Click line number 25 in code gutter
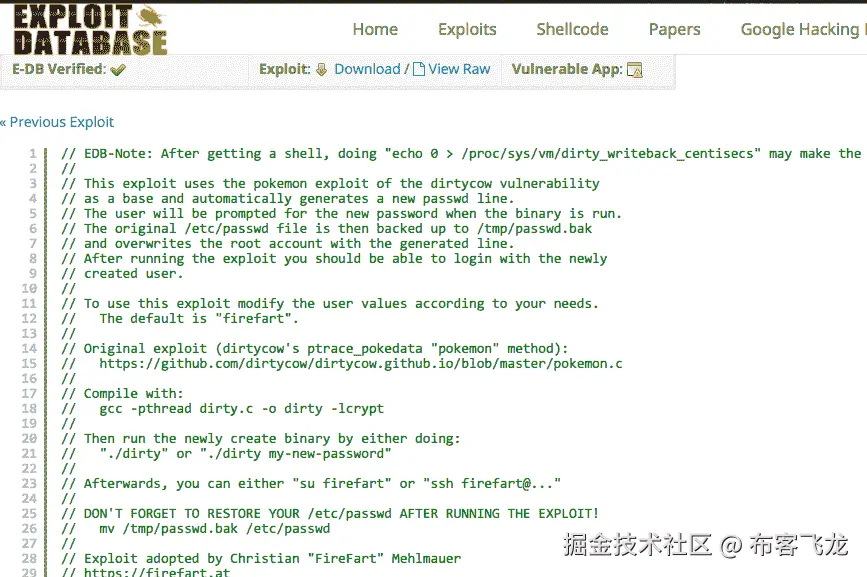Image resolution: width=867 pixels, height=577 pixels. click(x=29, y=513)
